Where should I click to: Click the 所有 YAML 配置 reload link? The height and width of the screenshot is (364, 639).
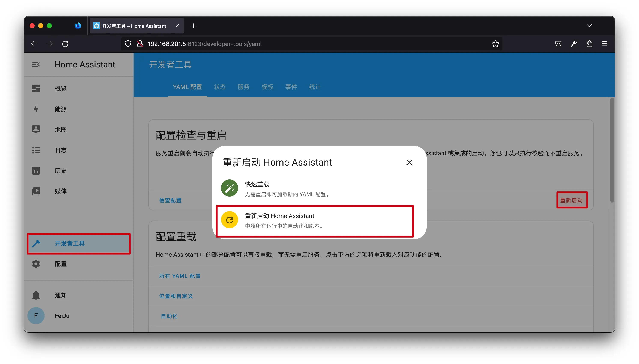pyautogui.click(x=180, y=276)
